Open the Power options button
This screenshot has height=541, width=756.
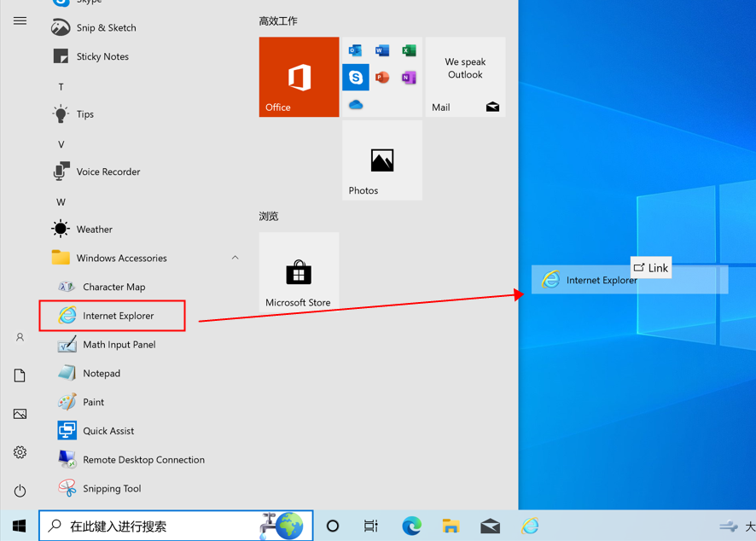[x=20, y=491]
